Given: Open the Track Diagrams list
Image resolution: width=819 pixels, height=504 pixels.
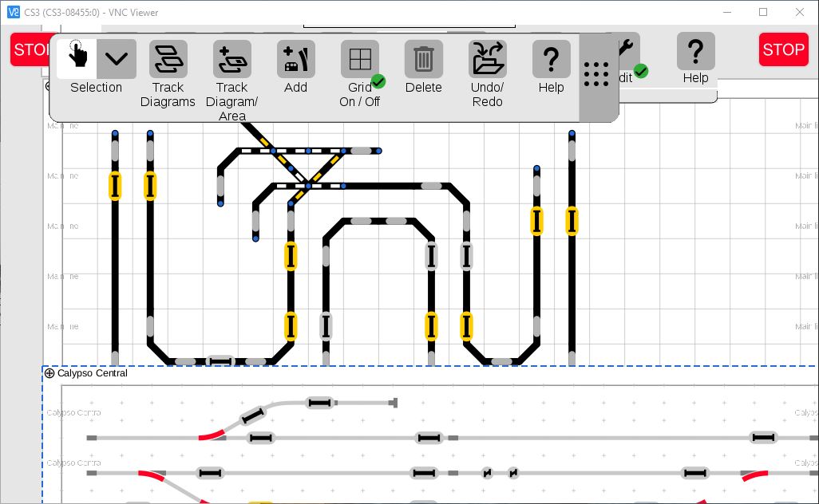Looking at the screenshot, I should (168, 59).
